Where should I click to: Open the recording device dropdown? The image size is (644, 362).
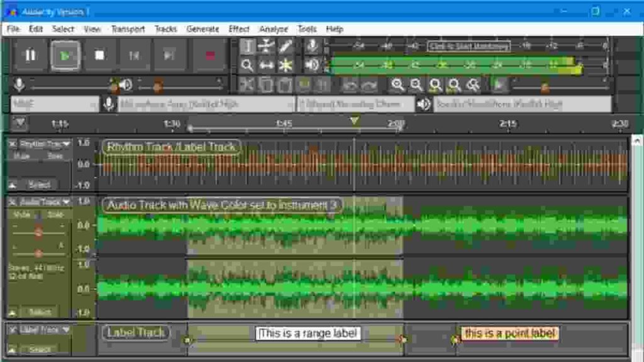[x=206, y=104]
